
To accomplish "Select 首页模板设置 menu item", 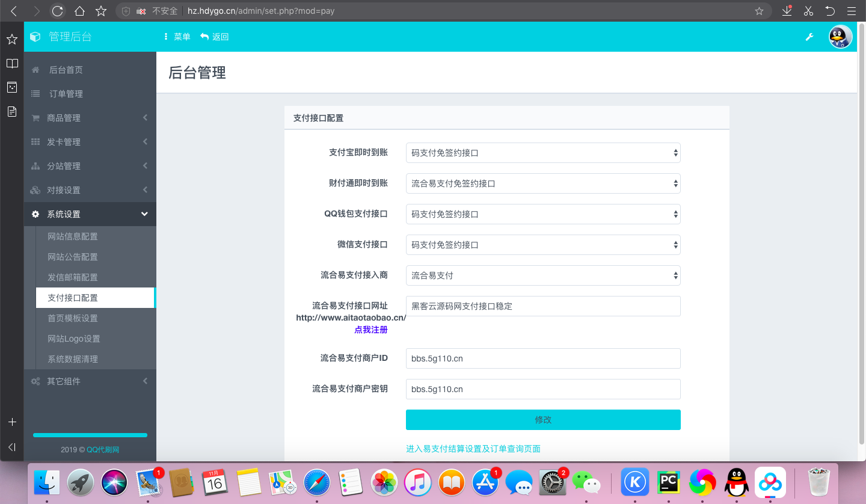I will 73,318.
